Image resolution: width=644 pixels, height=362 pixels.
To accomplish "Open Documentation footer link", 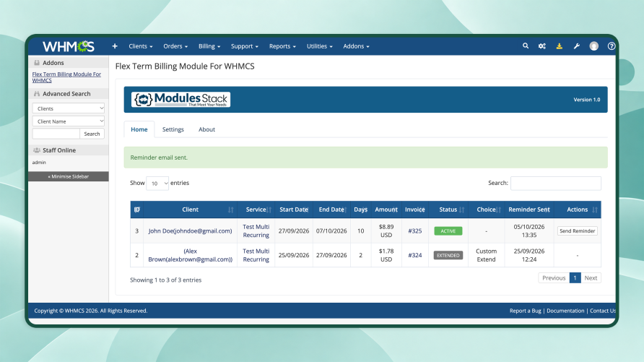I will tap(565, 311).
